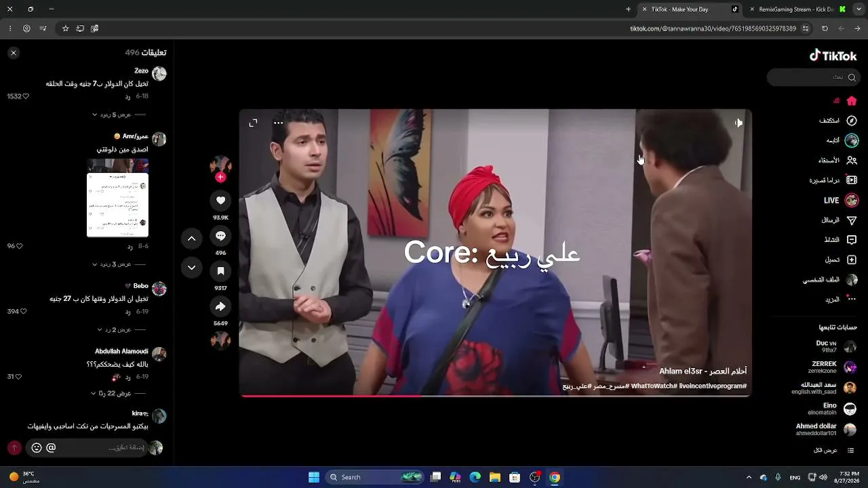Open the emoji picker in comment box
The width and height of the screenshot is (868, 488).
click(37, 448)
